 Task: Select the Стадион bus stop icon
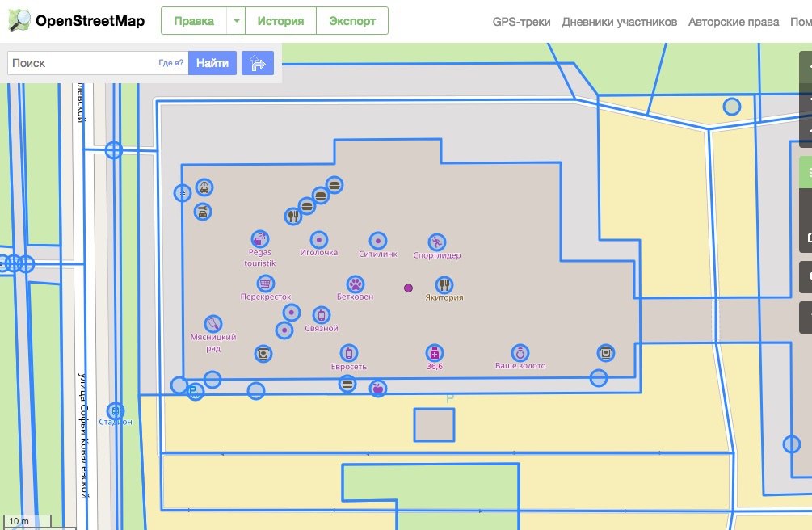coord(116,411)
